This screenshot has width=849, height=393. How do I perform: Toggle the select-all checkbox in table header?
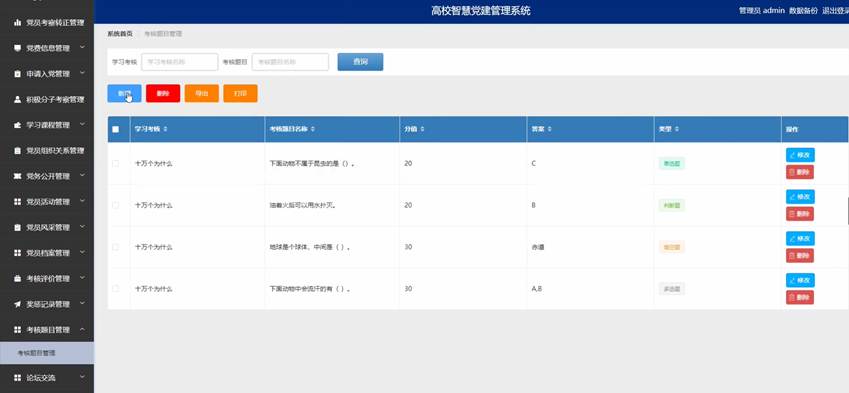click(x=115, y=129)
